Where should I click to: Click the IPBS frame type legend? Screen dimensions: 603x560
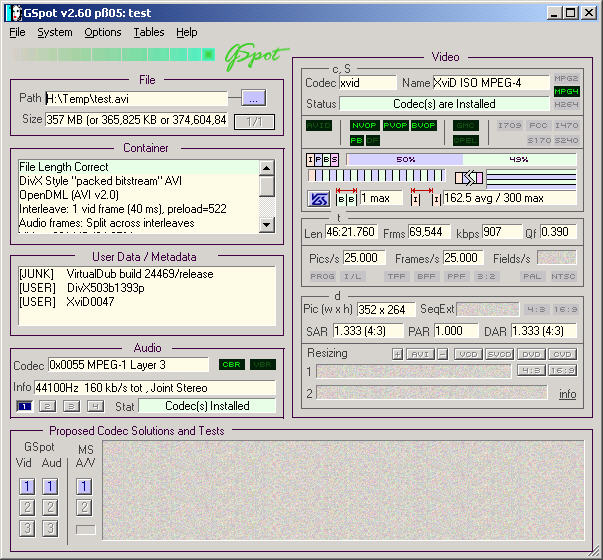tap(322, 160)
